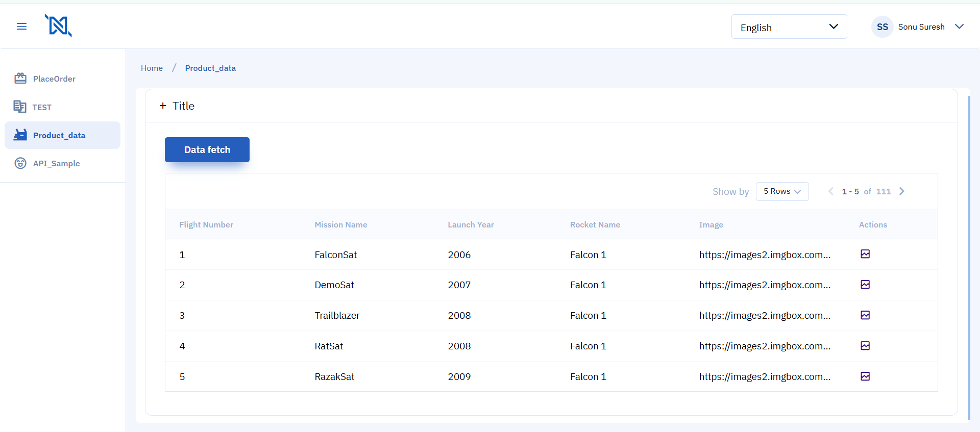Click the Flight Number column header
This screenshot has height=432, width=980.
(x=206, y=224)
